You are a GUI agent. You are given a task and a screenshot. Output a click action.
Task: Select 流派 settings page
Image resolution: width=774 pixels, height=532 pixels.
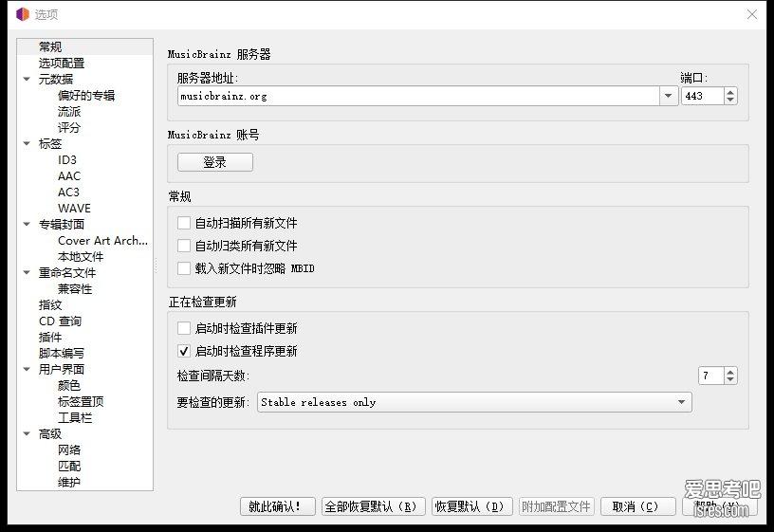tap(68, 112)
